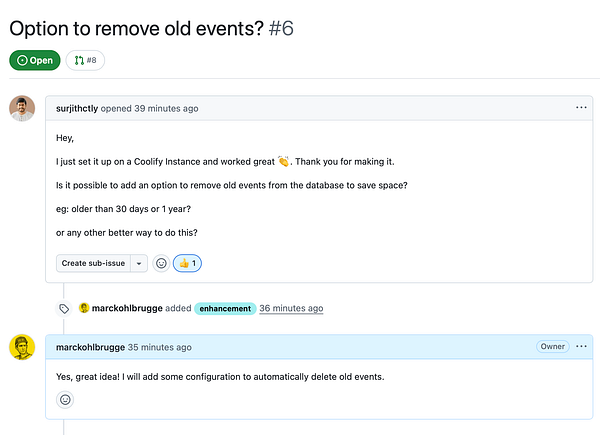Screen dimensions: 600x435
Task: Click the 'Hey,' greeting text
Action: coord(65,138)
